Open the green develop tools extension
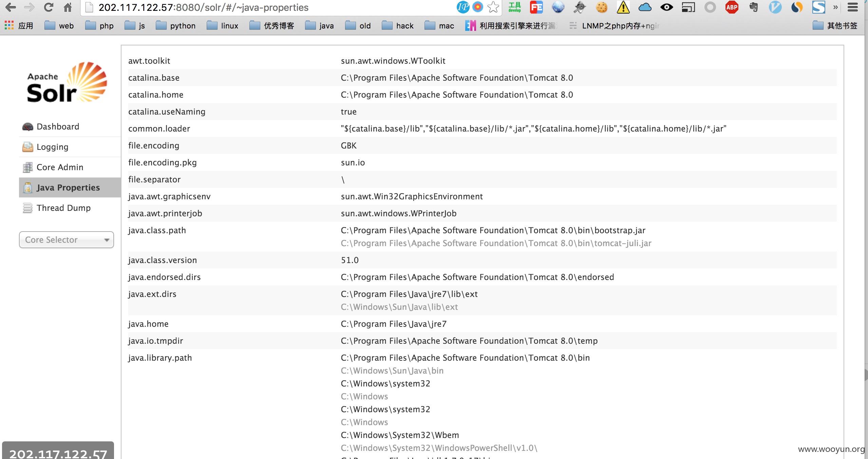This screenshot has width=868, height=459. [514, 7]
